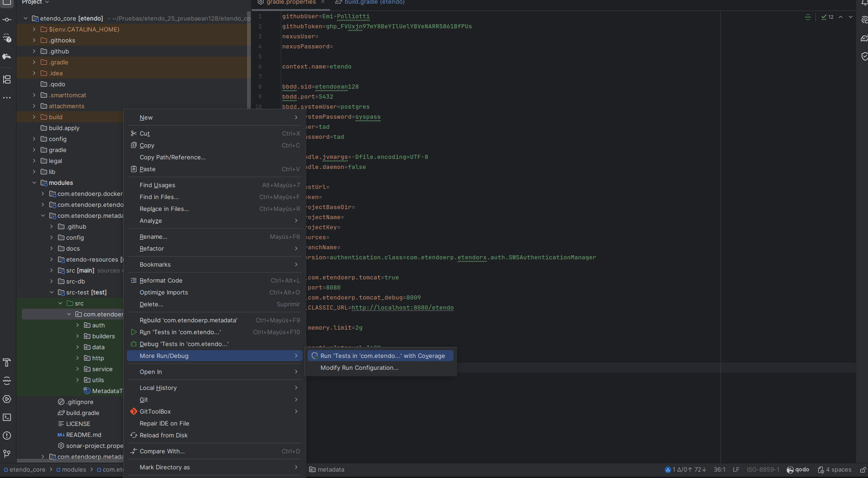This screenshot has height=478, width=868.
Task: Jump to next highlighted problem arrow
Action: pyautogui.click(x=850, y=17)
